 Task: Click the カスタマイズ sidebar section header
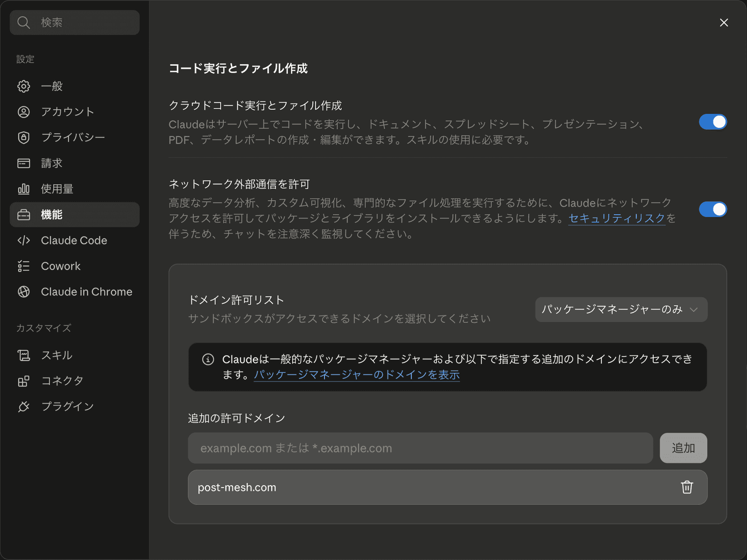click(x=44, y=328)
